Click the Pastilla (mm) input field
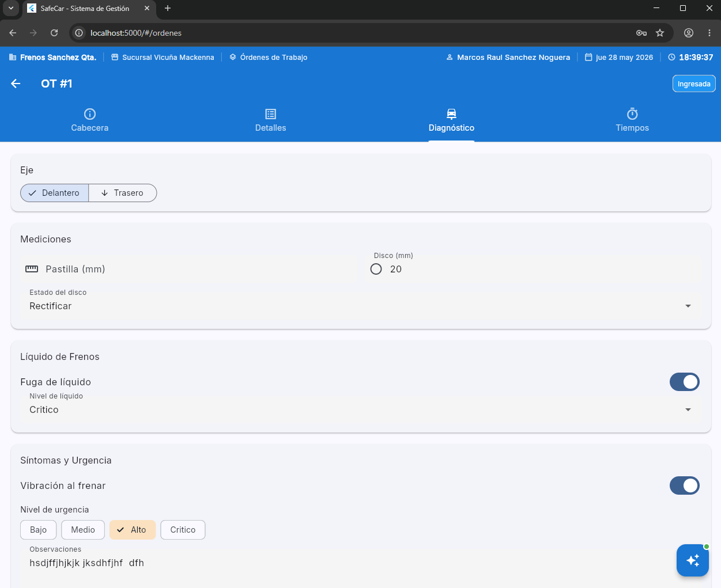 point(189,269)
